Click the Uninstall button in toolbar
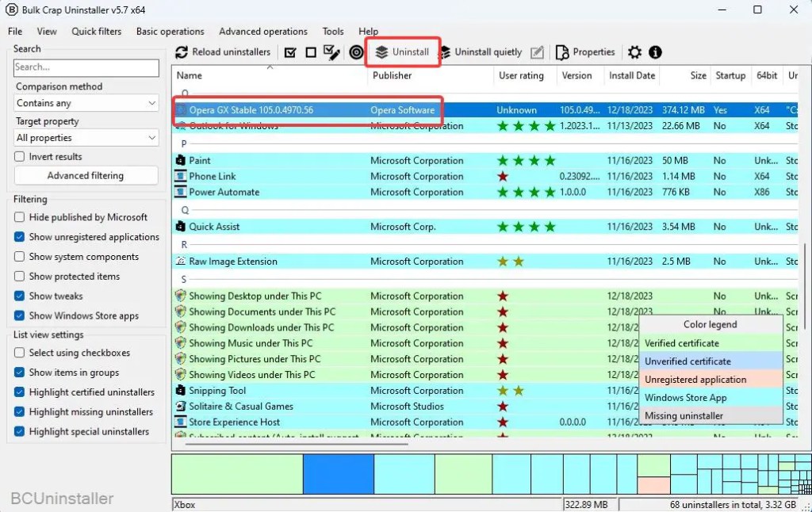The height and width of the screenshot is (512, 812). point(403,52)
